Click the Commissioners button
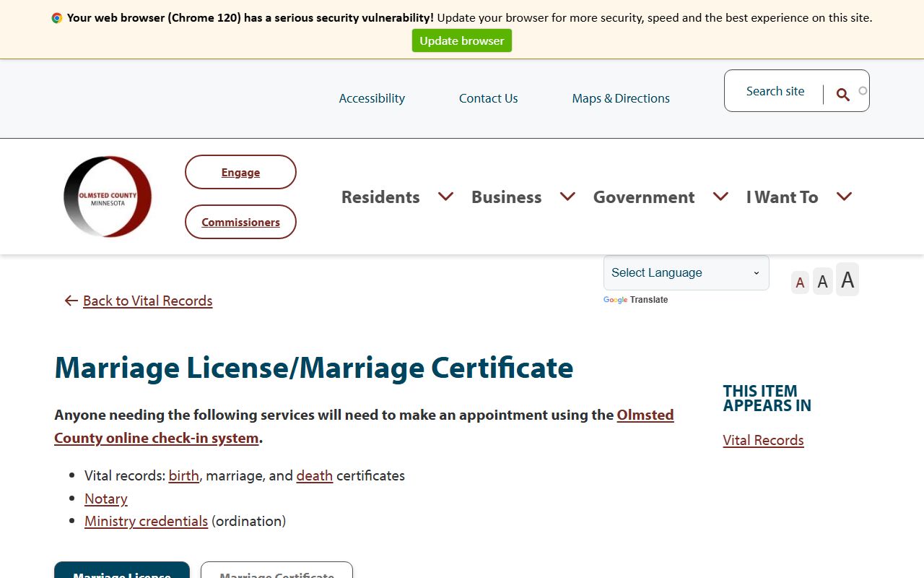924x578 pixels. [x=240, y=222]
